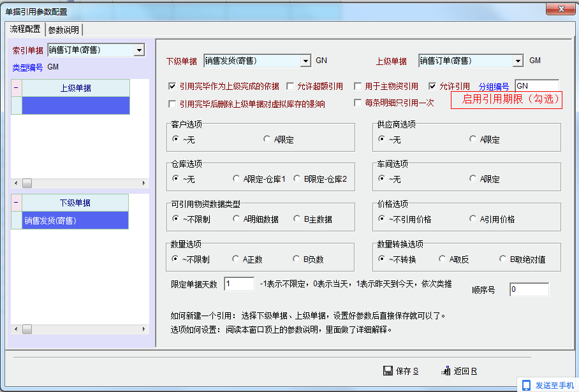Open the 上级单据 dropdown list

click(518, 61)
